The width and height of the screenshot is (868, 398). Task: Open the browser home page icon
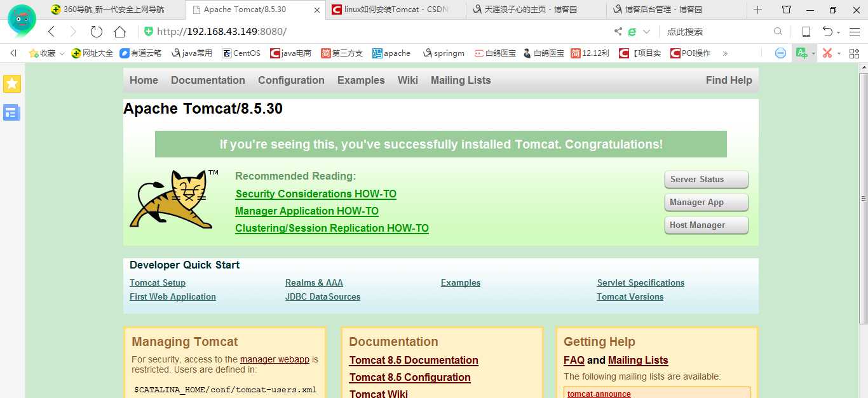119,32
